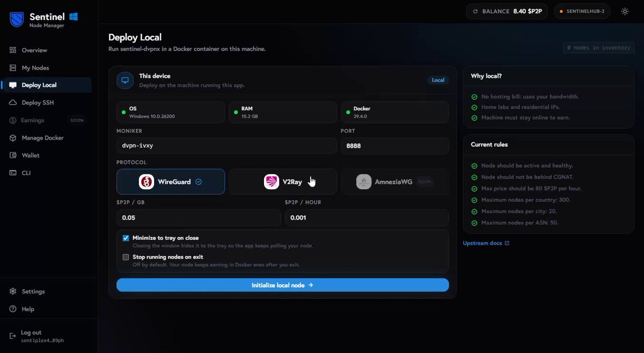The height and width of the screenshot is (353, 644).
Task: Click the Moniker field with dvpn-ivxy
Action: coord(226,145)
